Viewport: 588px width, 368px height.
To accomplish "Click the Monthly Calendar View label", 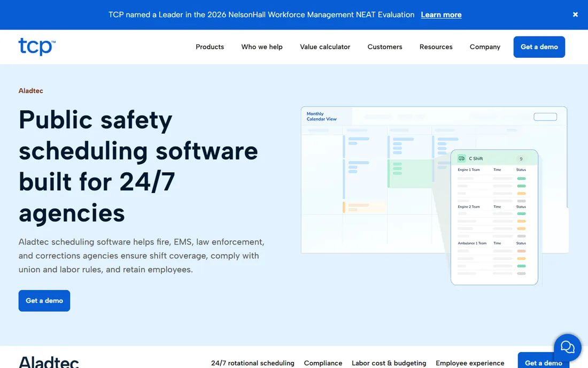I will coord(321,116).
